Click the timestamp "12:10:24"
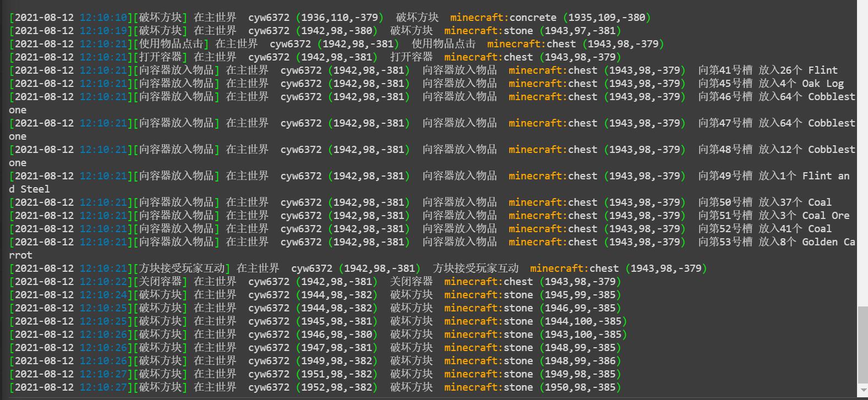868x400 pixels. coord(103,295)
